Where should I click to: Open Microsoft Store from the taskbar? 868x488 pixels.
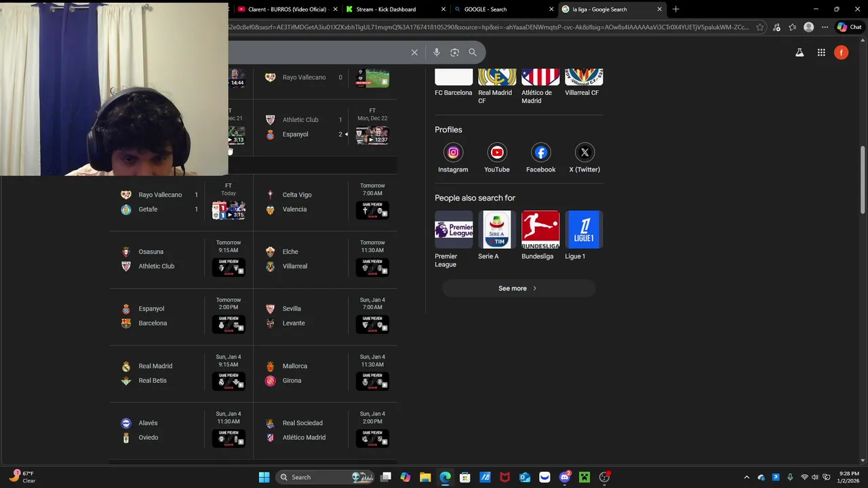pos(465,477)
